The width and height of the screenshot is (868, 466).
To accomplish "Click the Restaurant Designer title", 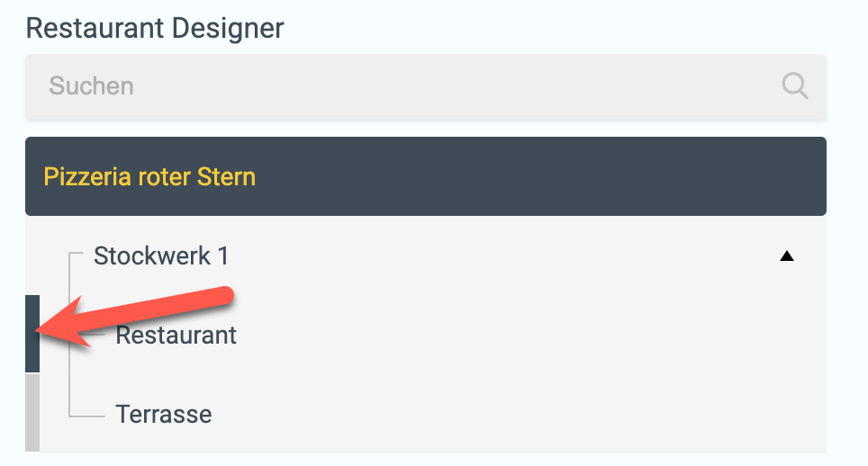I will [155, 28].
